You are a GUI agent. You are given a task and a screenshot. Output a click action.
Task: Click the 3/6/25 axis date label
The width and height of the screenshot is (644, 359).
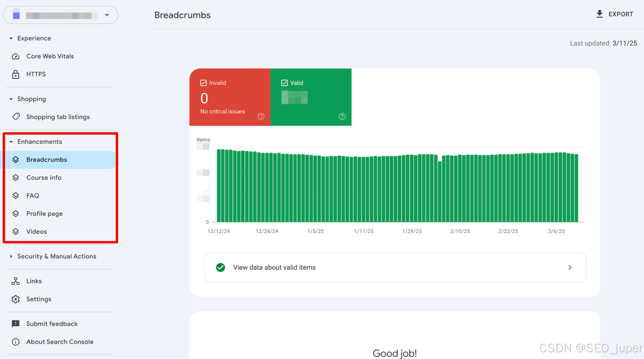pos(556,231)
